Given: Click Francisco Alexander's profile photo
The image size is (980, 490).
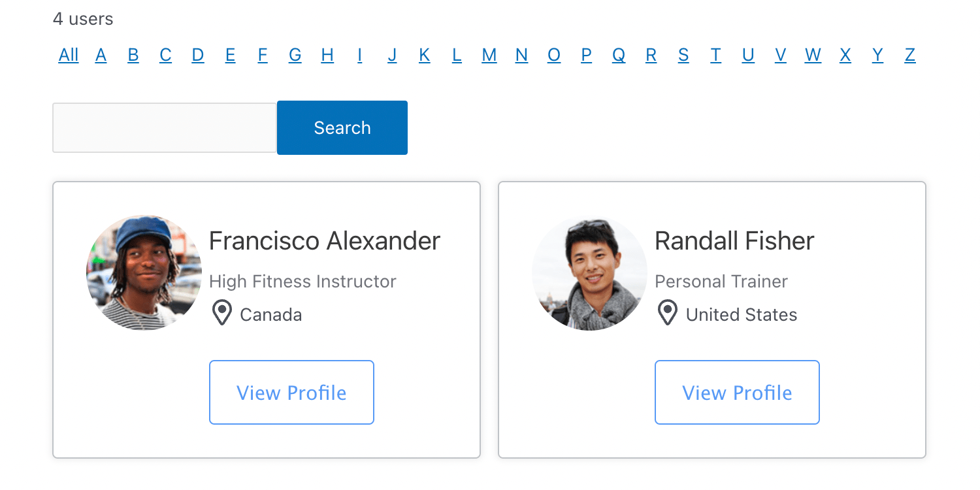Looking at the screenshot, I should [144, 272].
